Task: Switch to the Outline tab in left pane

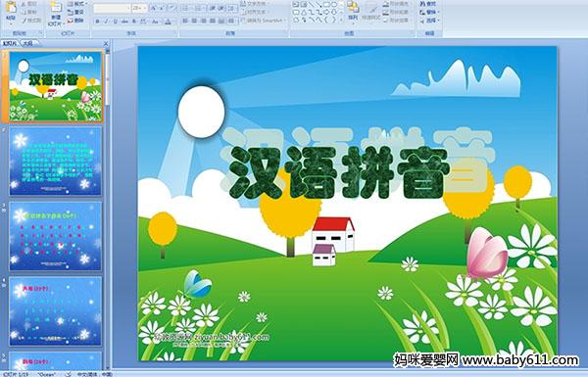Action: pyautogui.click(x=28, y=43)
